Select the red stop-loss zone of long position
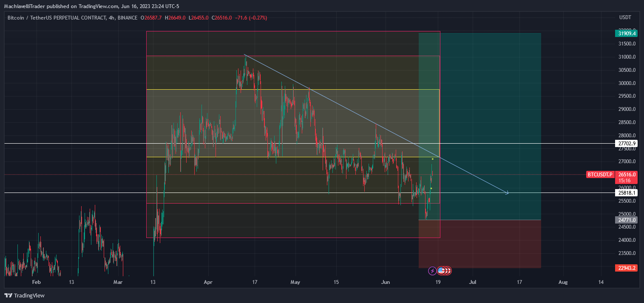This screenshot has width=644, height=303. click(480, 244)
